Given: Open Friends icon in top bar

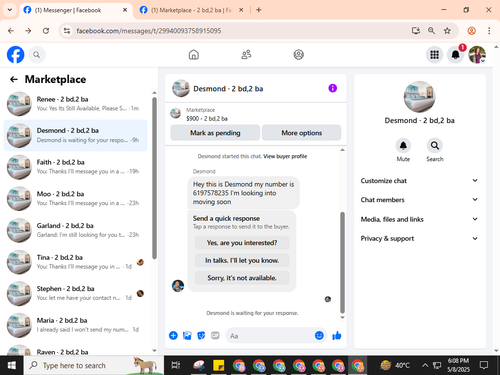Looking at the screenshot, I should (x=246, y=54).
